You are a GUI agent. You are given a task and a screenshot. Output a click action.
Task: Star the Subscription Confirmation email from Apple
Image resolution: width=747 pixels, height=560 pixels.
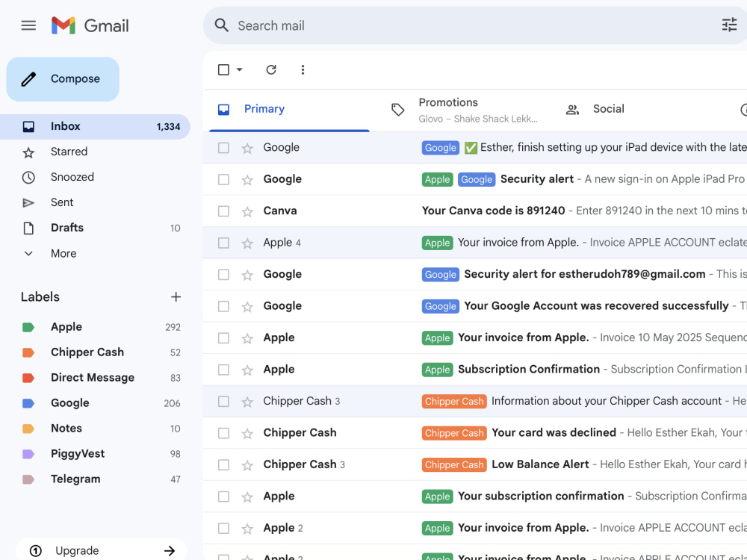pos(247,370)
